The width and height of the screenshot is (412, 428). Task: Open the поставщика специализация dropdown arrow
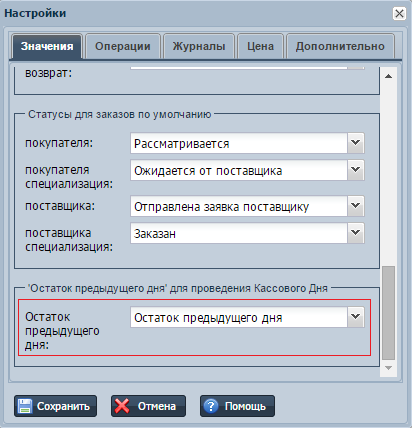click(356, 233)
